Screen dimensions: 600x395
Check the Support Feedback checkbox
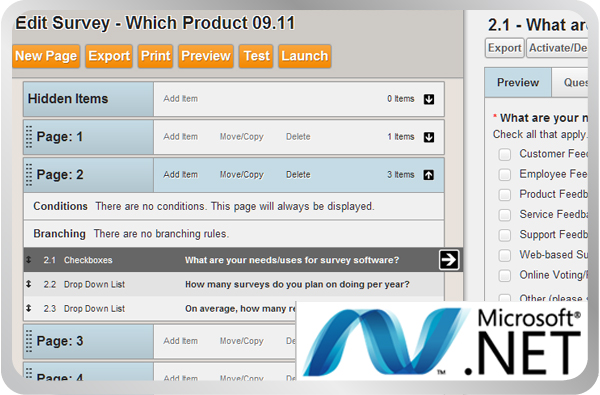pyautogui.click(x=505, y=235)
